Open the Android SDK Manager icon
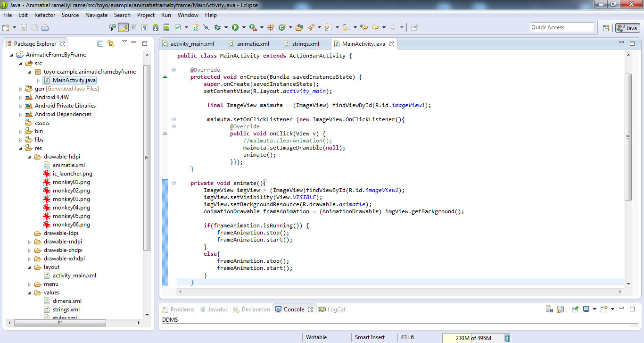This screenshot has width=644, height=343. (155, 27)
